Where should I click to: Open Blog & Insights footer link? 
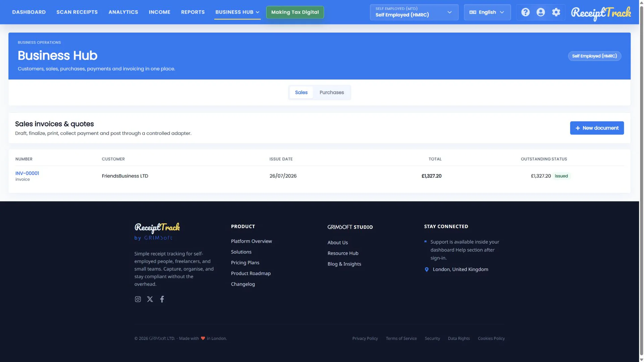(x=344, y=264)
